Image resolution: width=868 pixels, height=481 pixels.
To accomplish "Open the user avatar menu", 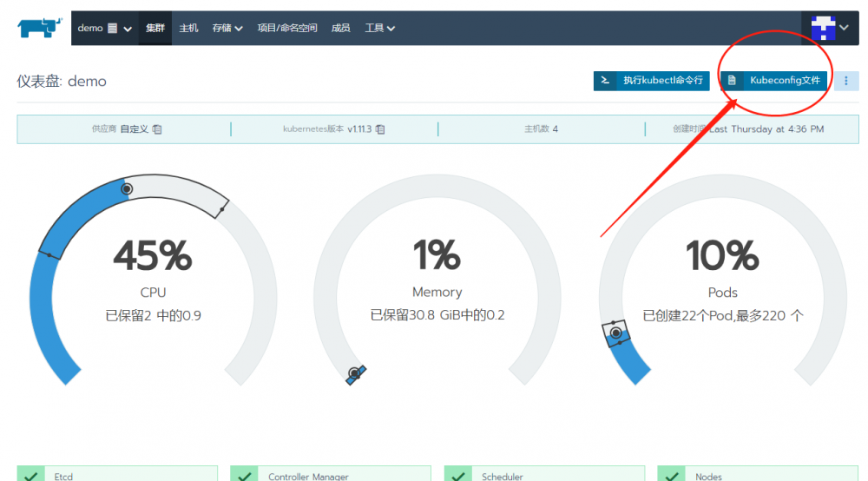I will 823,28.
